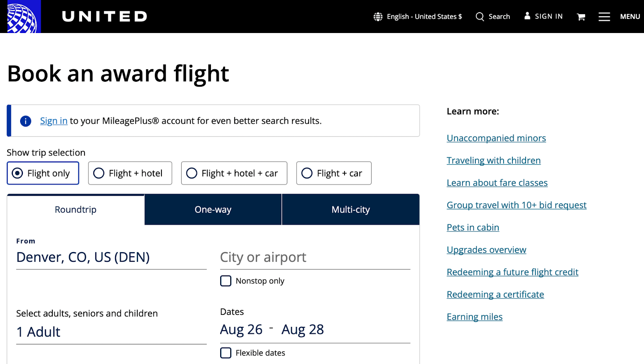
Task: Open the shopping cart icon
Action: tap(581, 17)
